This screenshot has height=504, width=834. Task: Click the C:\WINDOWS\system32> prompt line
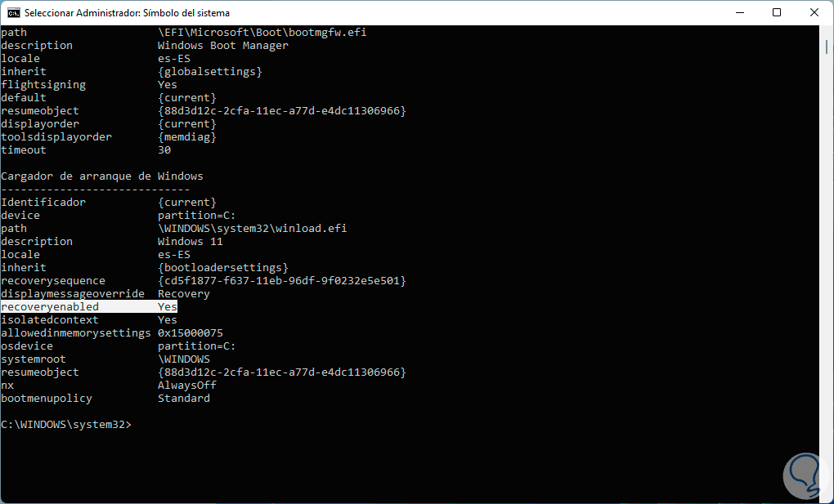[65, 424]
